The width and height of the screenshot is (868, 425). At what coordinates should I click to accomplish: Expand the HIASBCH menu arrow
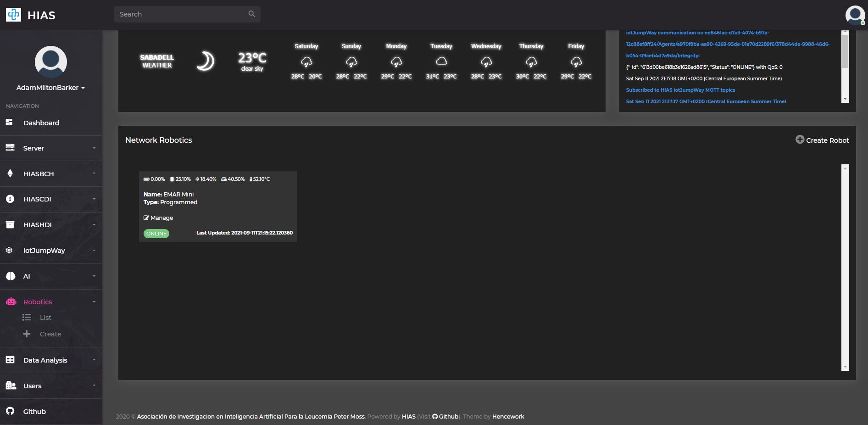click(x=94, y=173)
